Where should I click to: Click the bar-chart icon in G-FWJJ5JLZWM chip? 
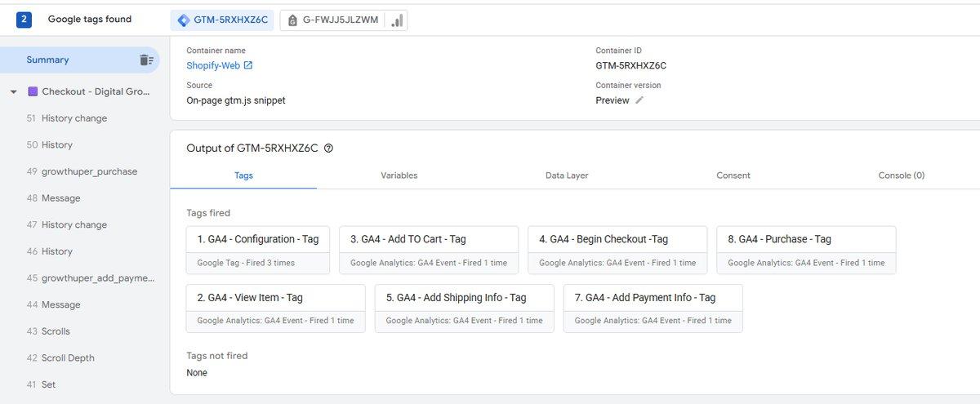397,20
